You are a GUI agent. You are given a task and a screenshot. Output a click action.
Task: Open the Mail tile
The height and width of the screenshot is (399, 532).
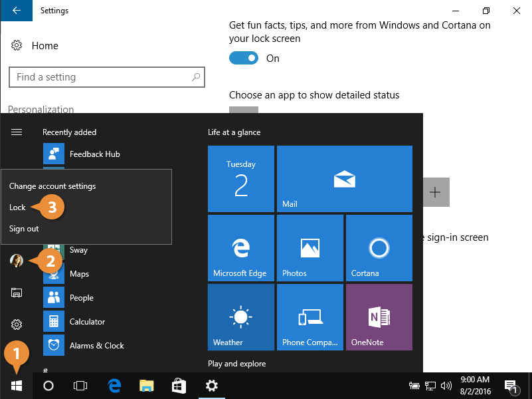pos(345,179)
